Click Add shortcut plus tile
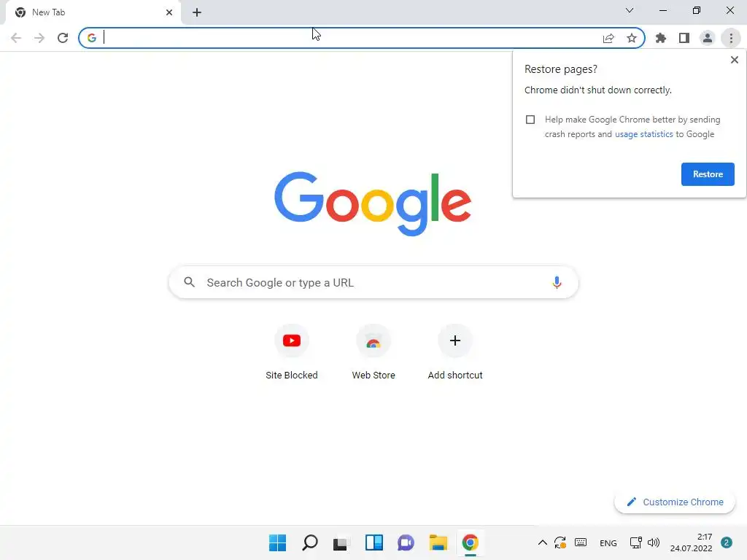Image resolution: width=747 pixels, height=560 pixels. tap(455, 352)
